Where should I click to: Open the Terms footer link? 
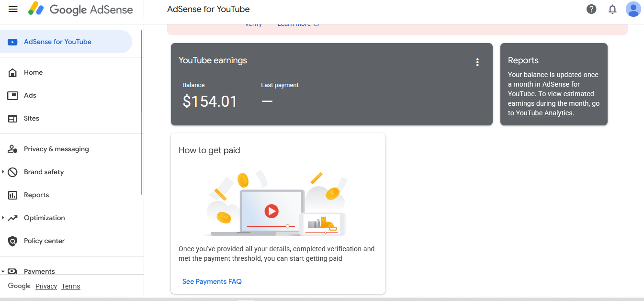[71, 286]
